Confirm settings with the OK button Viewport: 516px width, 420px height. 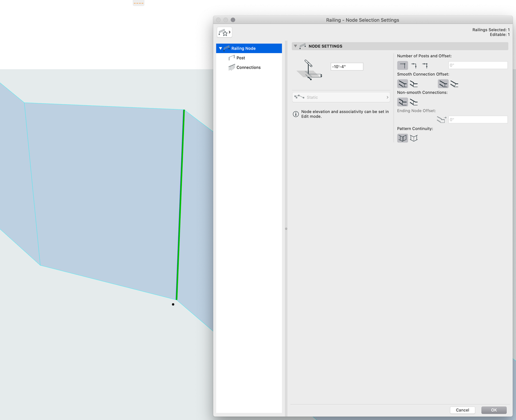[x=494, y=410]
